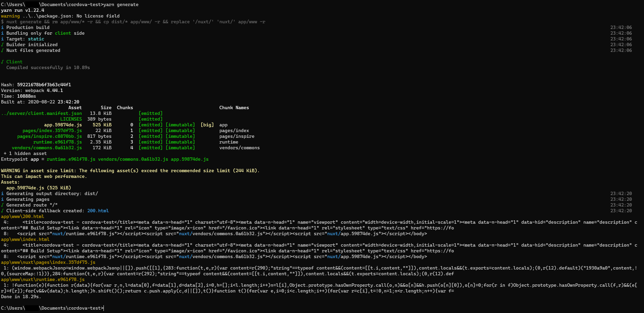Image resolution: width=644 pixels, height=313 pixels.
Task: Click the blue "200.html" fallback file name
Action: point(98,211)
